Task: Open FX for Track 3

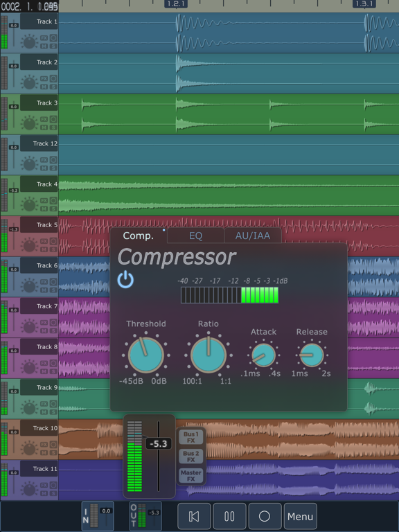Action: [44, 119]
